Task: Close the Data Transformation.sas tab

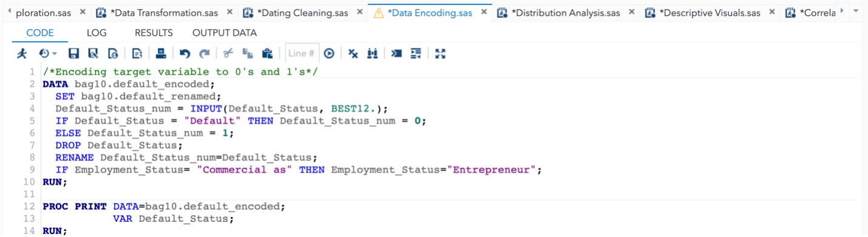Action: (x=229, y=12)
